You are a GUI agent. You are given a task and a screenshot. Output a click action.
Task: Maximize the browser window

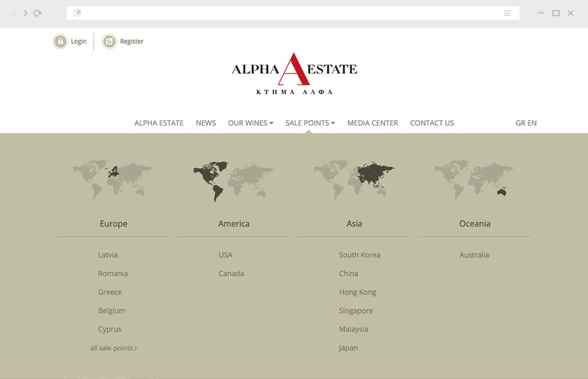556,13
